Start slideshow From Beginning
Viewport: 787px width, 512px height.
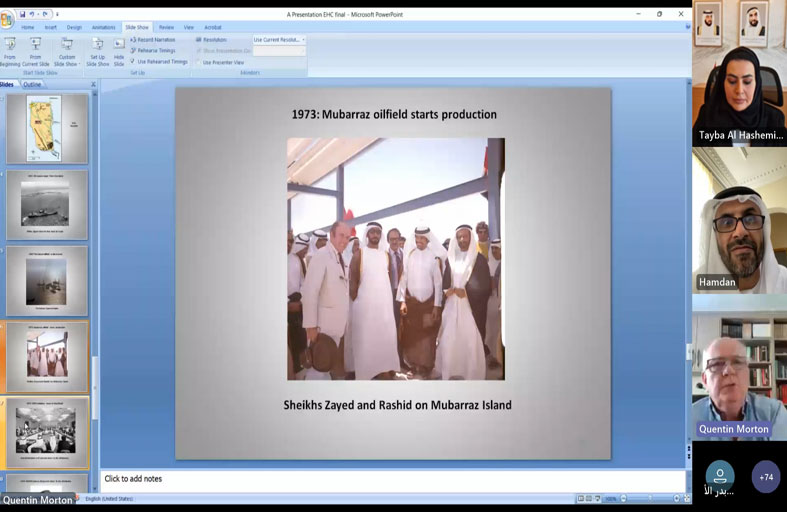point(10,50)
